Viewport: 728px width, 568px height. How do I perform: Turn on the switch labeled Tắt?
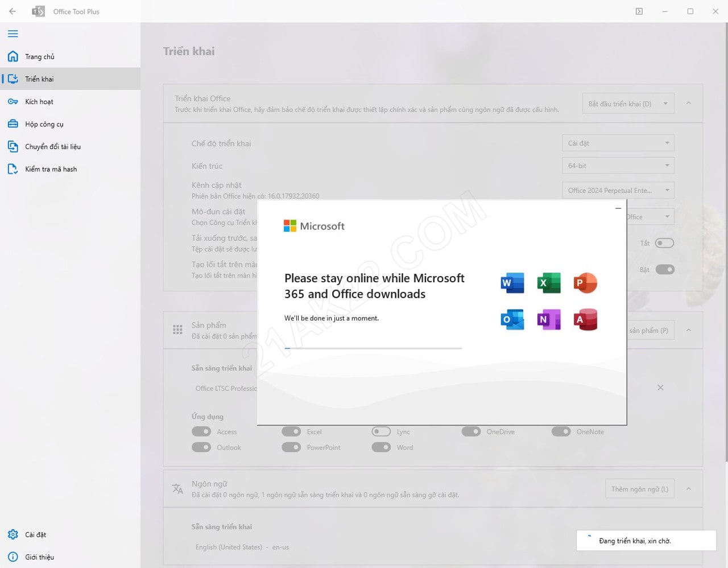coord(664,243)
